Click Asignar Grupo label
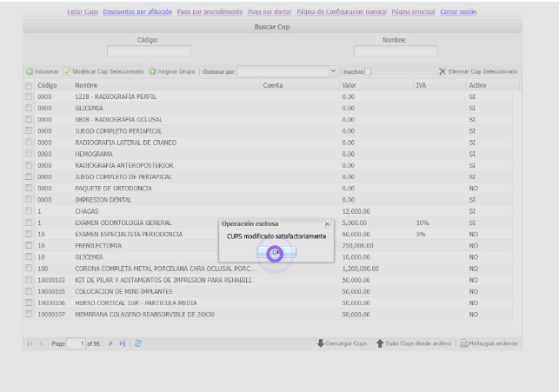 point(176,71)
